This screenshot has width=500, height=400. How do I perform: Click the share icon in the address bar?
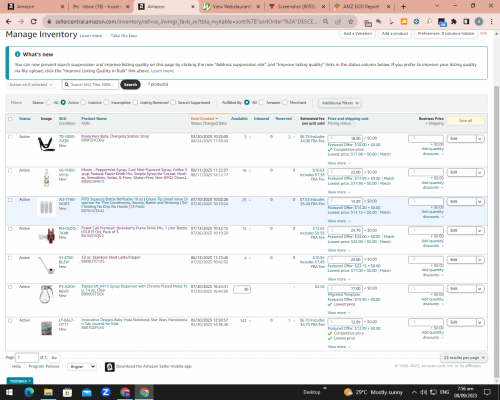pos(338,21)
